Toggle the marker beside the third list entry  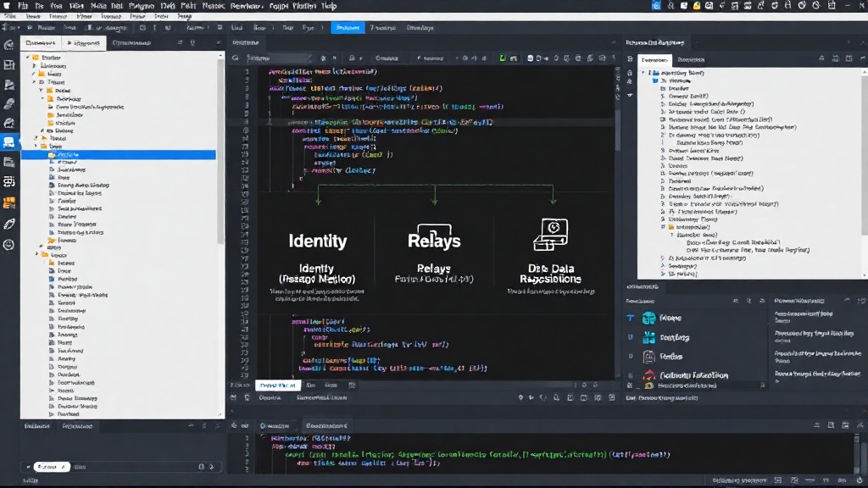click(x=631, y=357)
